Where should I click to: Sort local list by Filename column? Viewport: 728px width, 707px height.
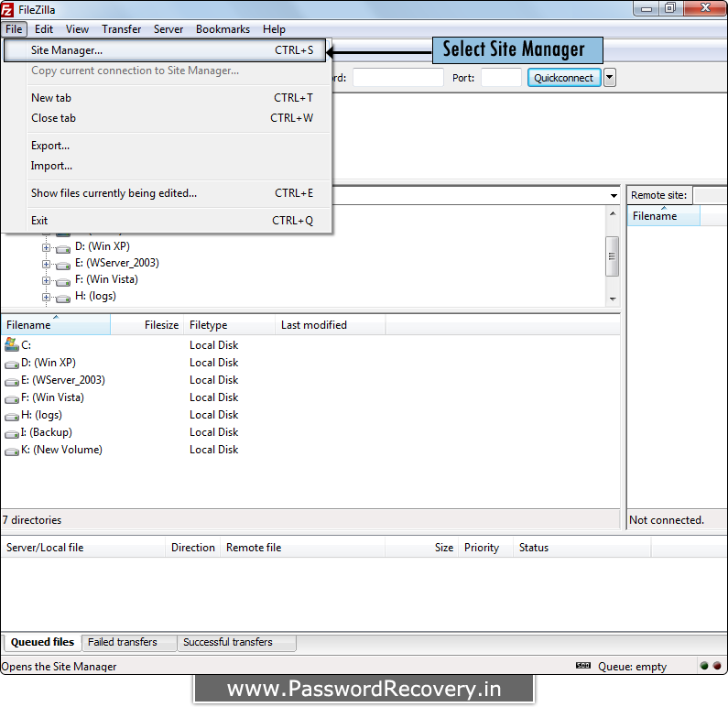(x=56, y=325)
